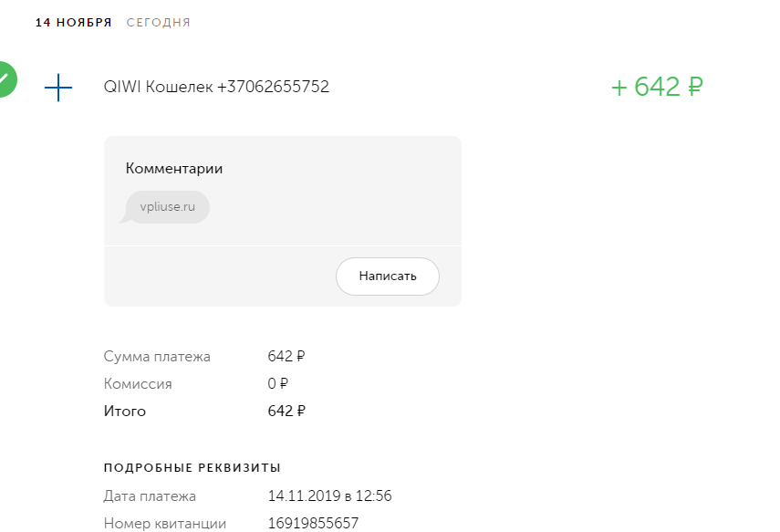Click the receipt number 16919855657
The height and width of the screenshot is (532, 780).
313,524
